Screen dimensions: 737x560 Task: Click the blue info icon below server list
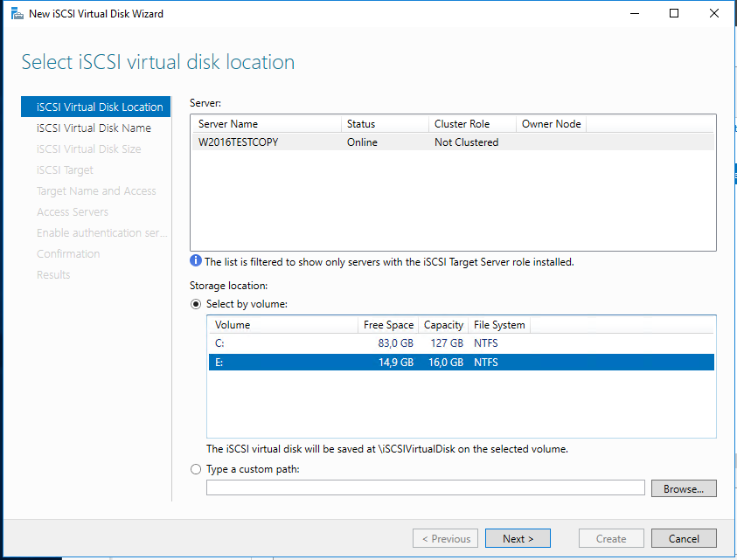[196, 261]
